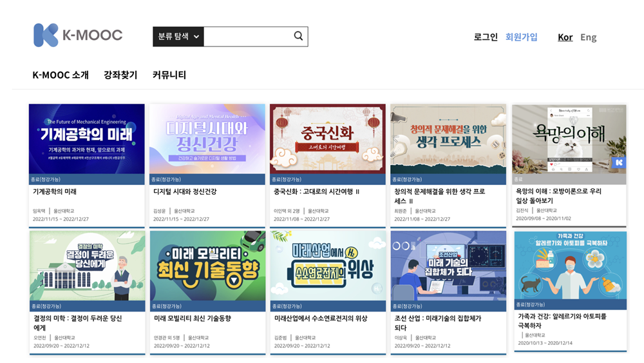Switch language to Eng

[x=588, y=37]
